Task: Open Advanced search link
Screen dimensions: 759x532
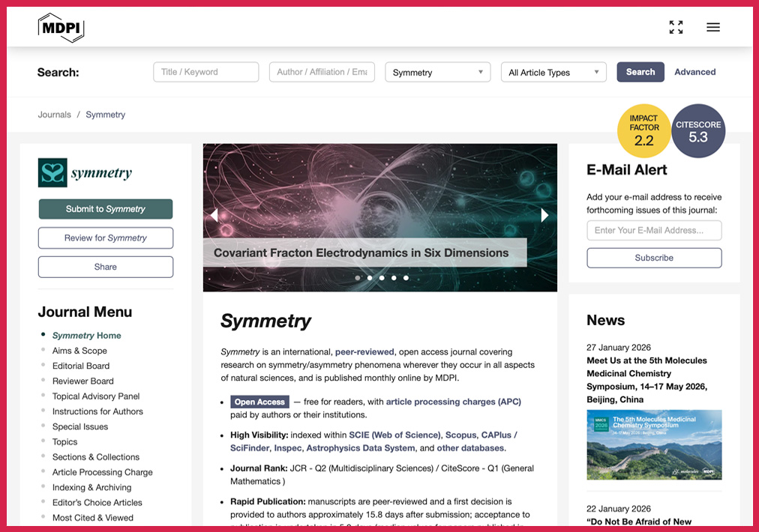Action: [695, 72]
